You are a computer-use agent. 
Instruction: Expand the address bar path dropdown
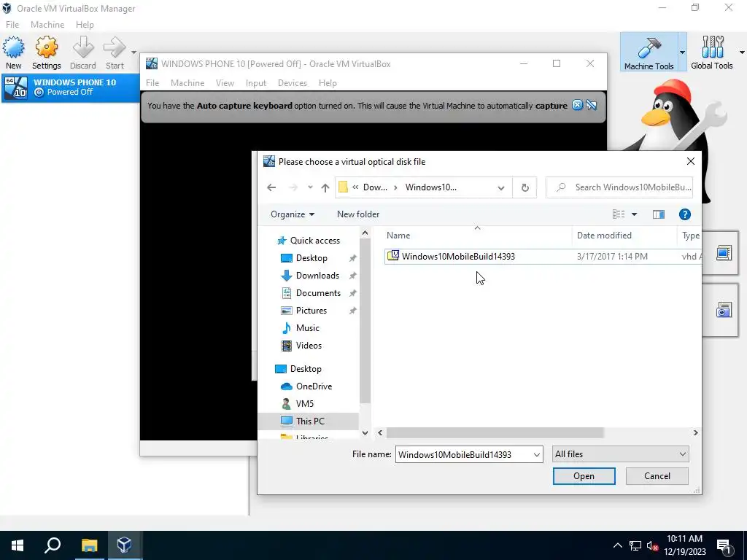(500, 187)
